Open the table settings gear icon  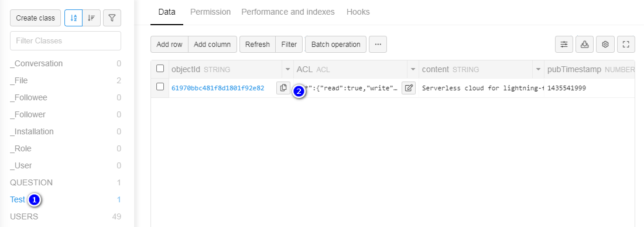pyautogui.click(x=605, y=45)
